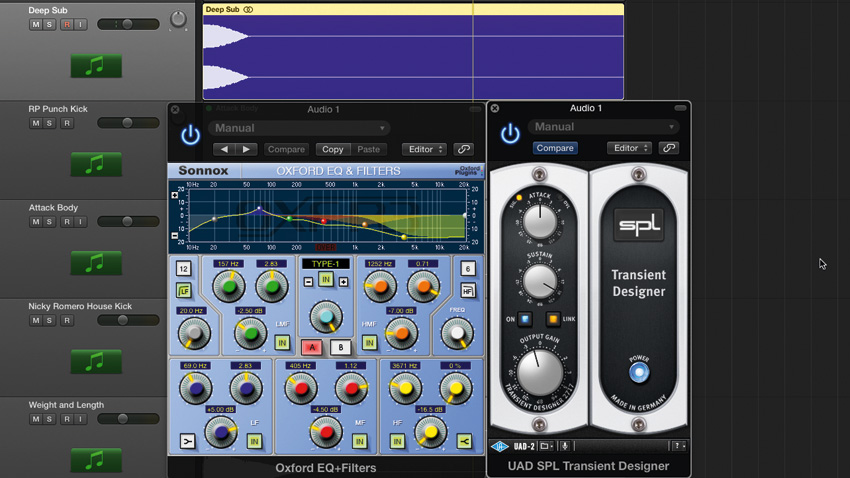Open Manual preset dropdown in Transient Designer
This screenshot has height=478, width=850.
[603, 127]
